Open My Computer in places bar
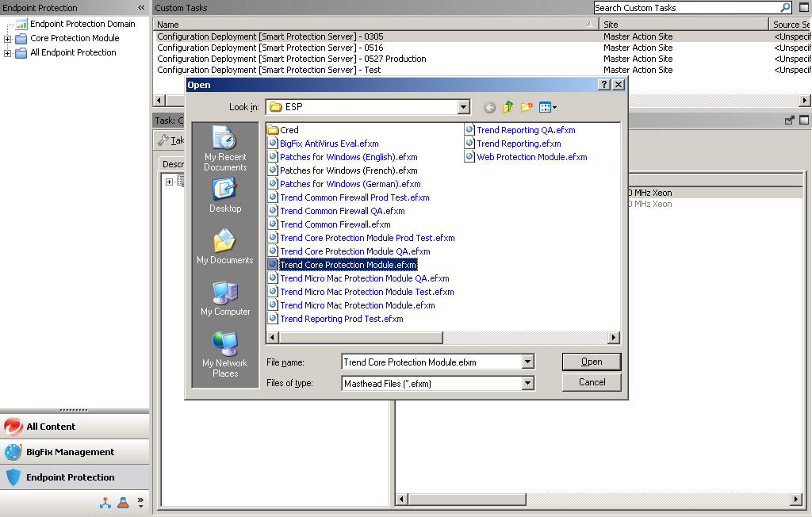 click(225, 298)
